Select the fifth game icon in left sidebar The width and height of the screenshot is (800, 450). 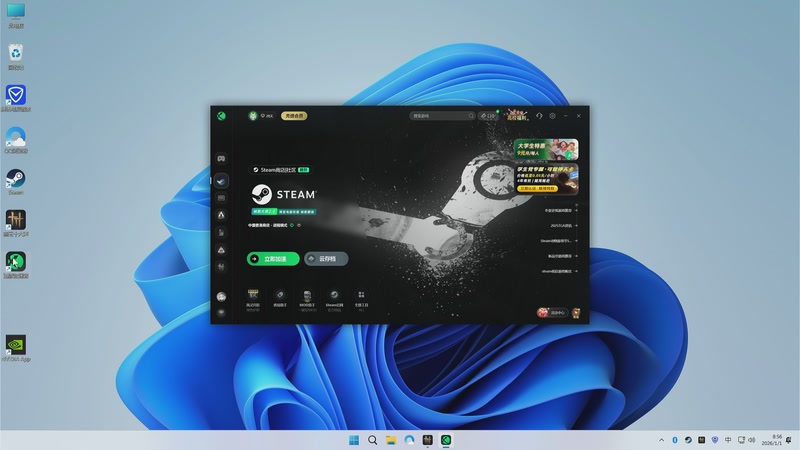tap(221, 232)
